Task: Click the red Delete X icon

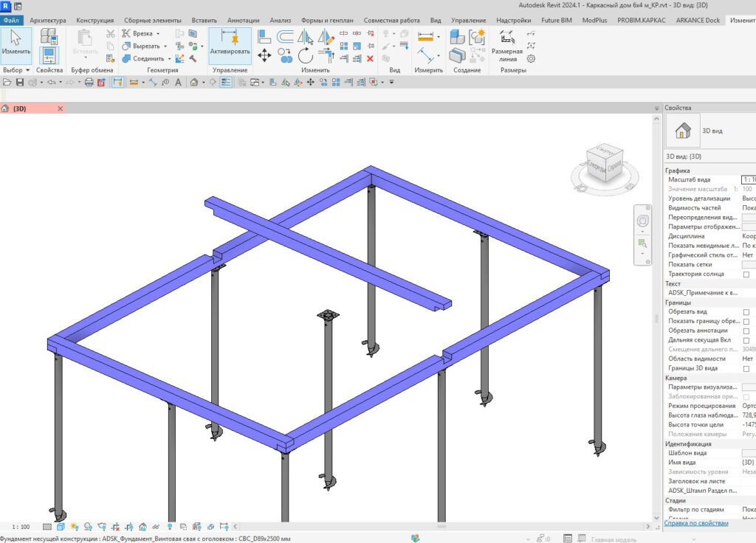Action: click(x=370, y=58)
